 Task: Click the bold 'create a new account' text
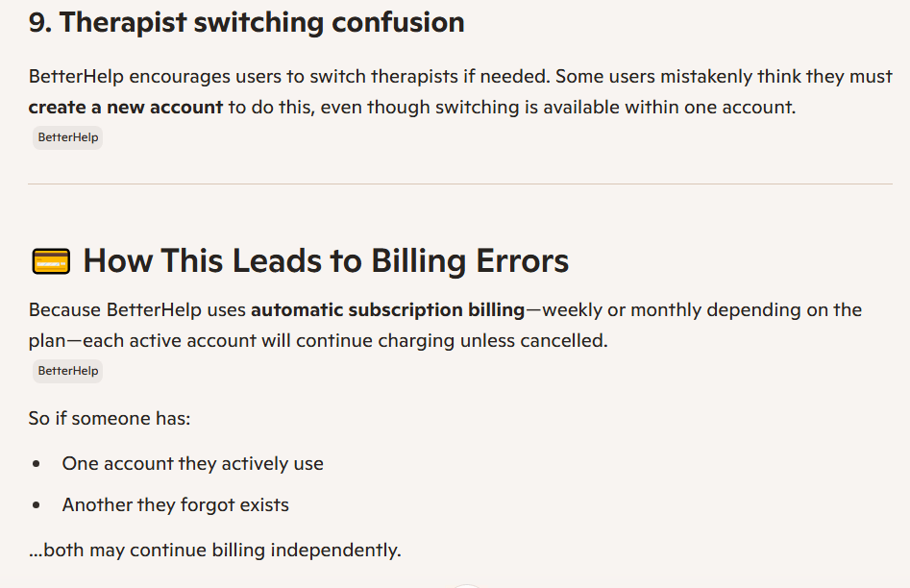click(126, 107)
